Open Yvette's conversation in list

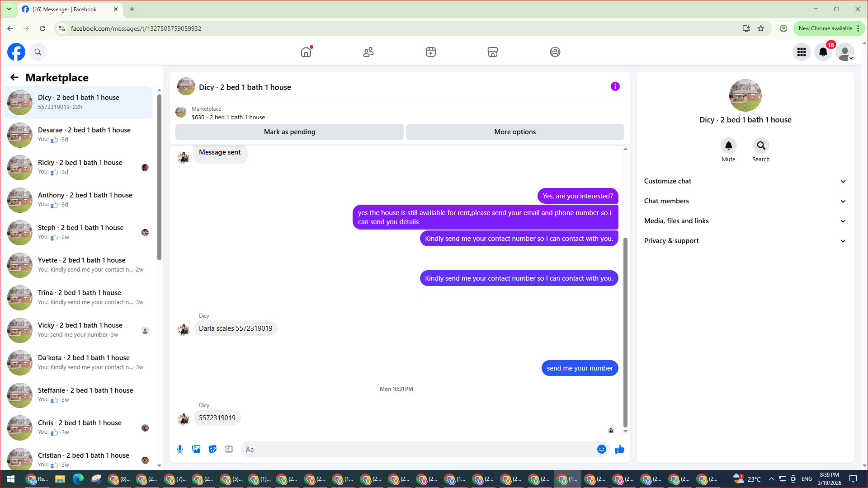coord(81,265)
